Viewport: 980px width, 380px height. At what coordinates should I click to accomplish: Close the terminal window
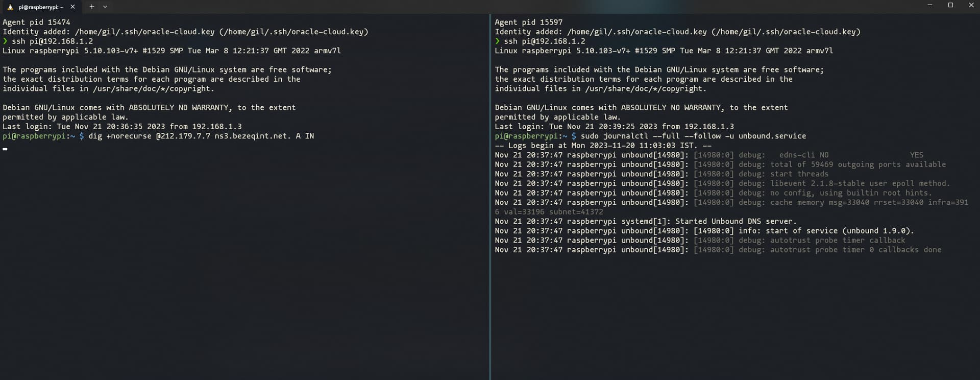tap(971, 5)
